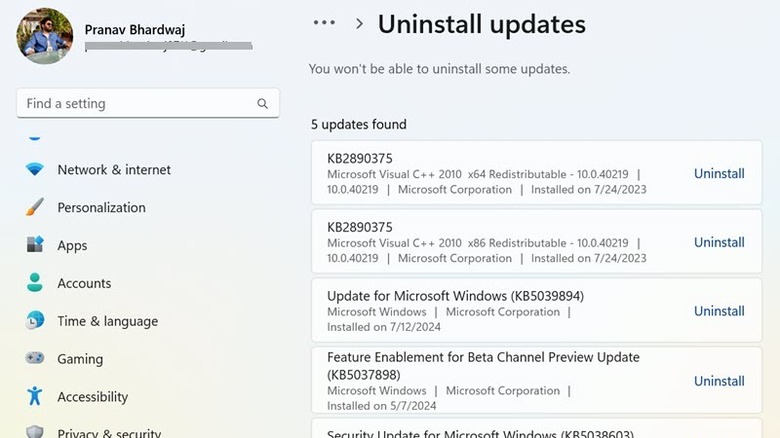Click the search magnifier icon
The width and height of the screenshot is (780, 438).
[262, 104]
